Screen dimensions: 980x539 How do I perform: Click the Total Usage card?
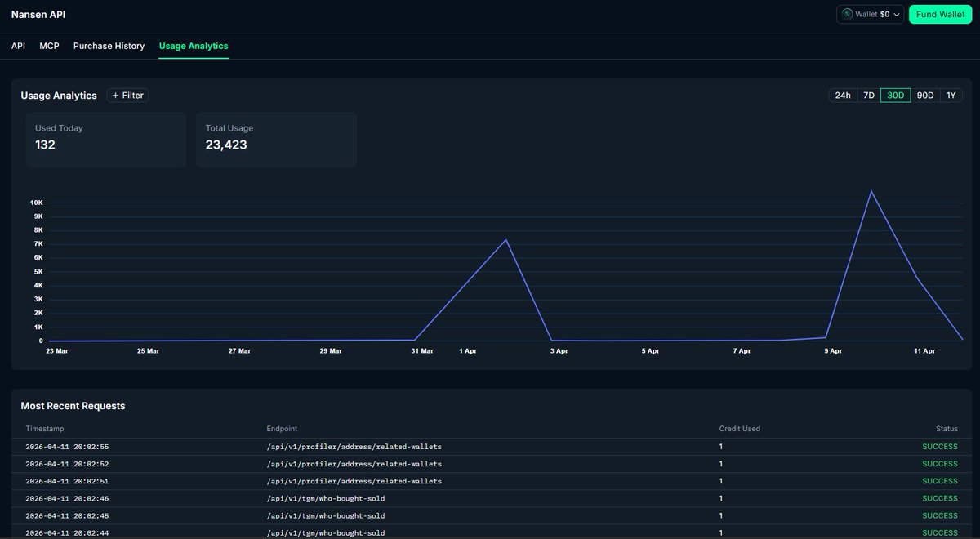[276, 140]
